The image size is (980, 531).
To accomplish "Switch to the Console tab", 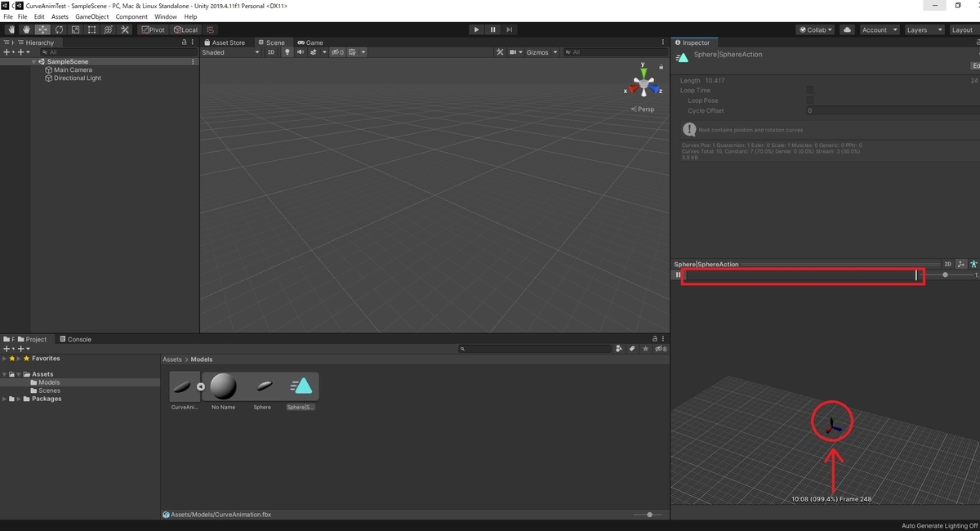I will tap(75, 339).
